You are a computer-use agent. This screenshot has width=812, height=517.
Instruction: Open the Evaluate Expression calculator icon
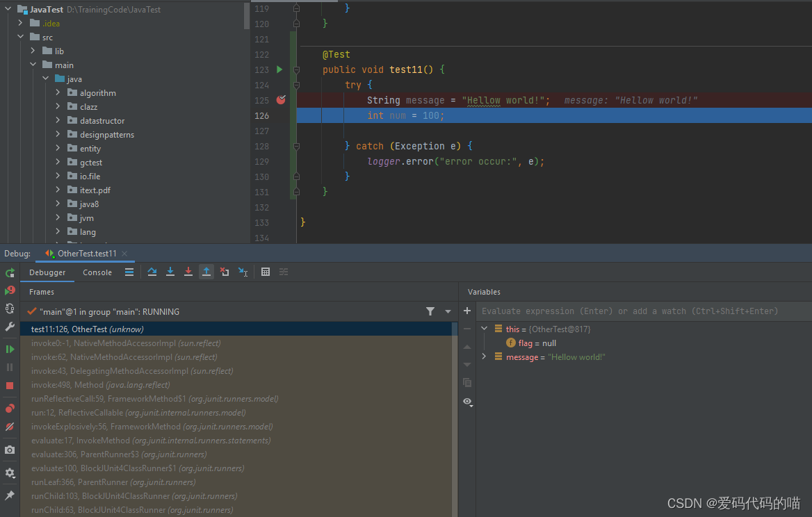click(x=266, y=272)
